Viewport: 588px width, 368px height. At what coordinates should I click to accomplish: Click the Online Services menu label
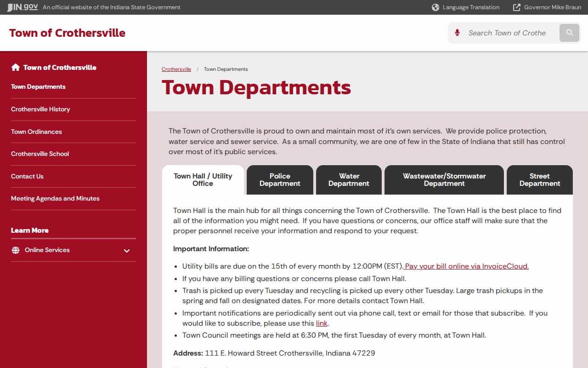(47, 250)
